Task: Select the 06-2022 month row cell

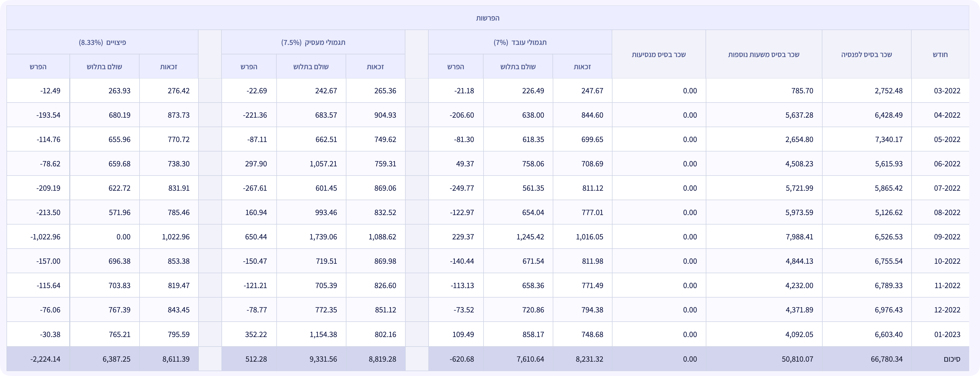Action: 947,164
